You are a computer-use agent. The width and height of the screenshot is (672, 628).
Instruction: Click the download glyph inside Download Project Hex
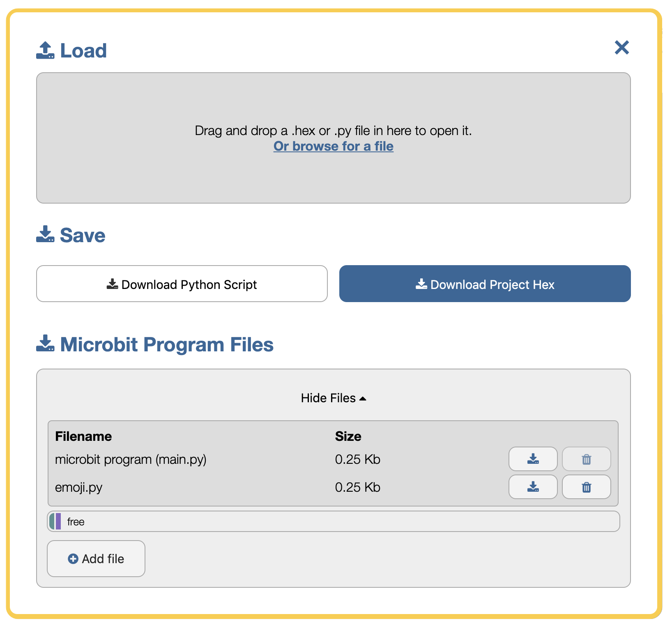pos(421,284)
